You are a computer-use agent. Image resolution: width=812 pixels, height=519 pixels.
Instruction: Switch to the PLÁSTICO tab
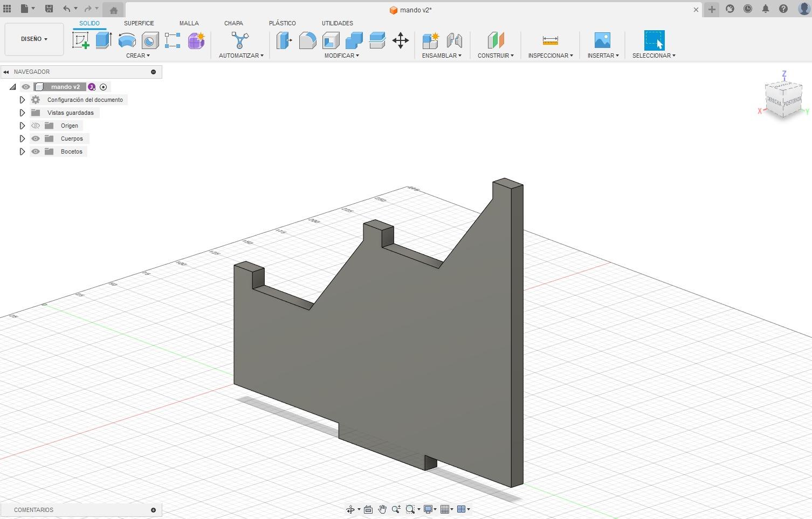pyautogui.click(x=283, y=23)
